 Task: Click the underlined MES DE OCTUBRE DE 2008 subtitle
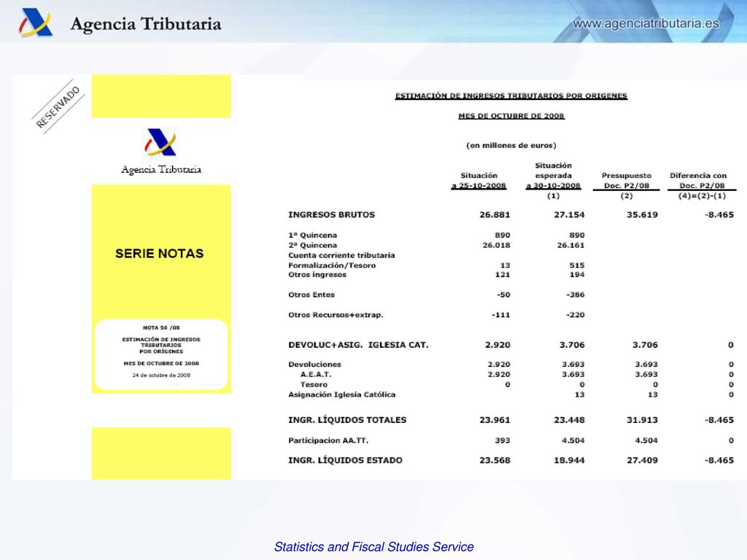[511, 116]
